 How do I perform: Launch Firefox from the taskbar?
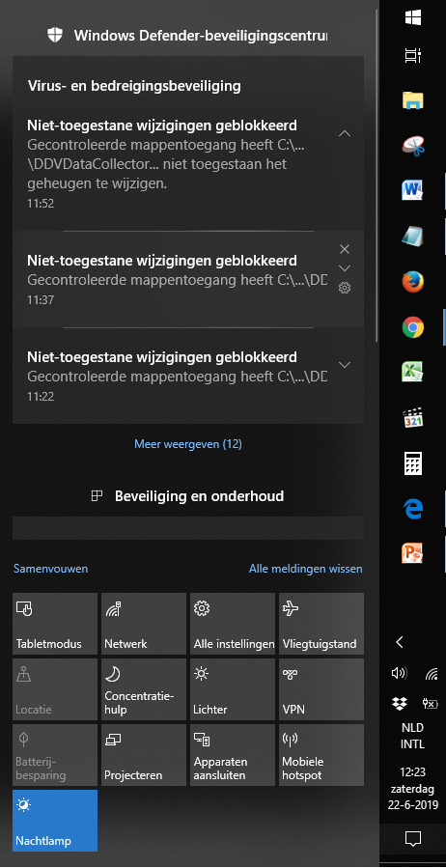coord(413,281)
